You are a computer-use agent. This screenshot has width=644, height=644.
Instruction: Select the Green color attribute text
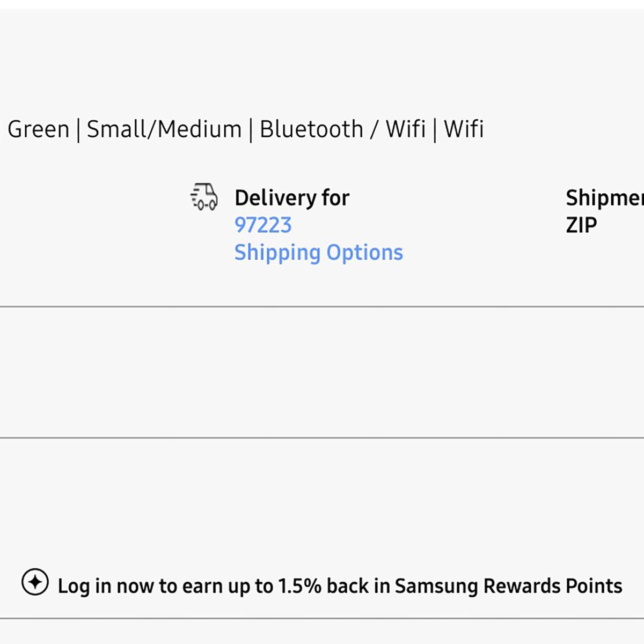coord(39,129)
